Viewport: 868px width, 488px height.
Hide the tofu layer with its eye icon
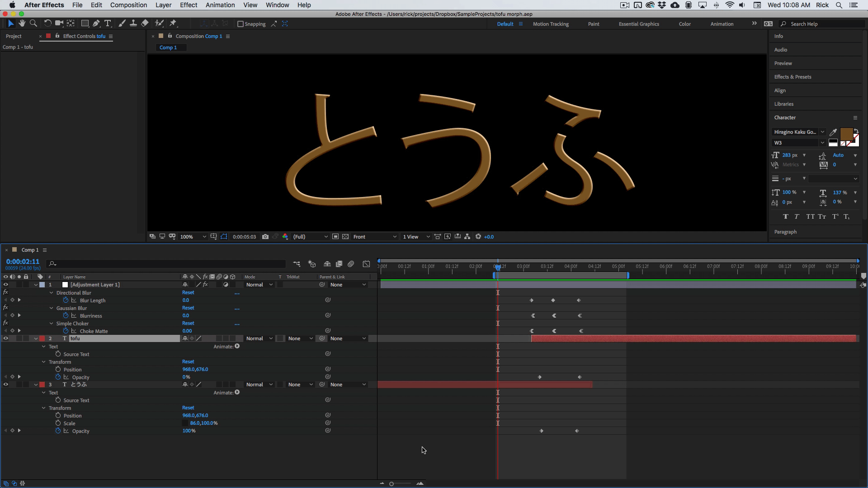click(6, 338)
